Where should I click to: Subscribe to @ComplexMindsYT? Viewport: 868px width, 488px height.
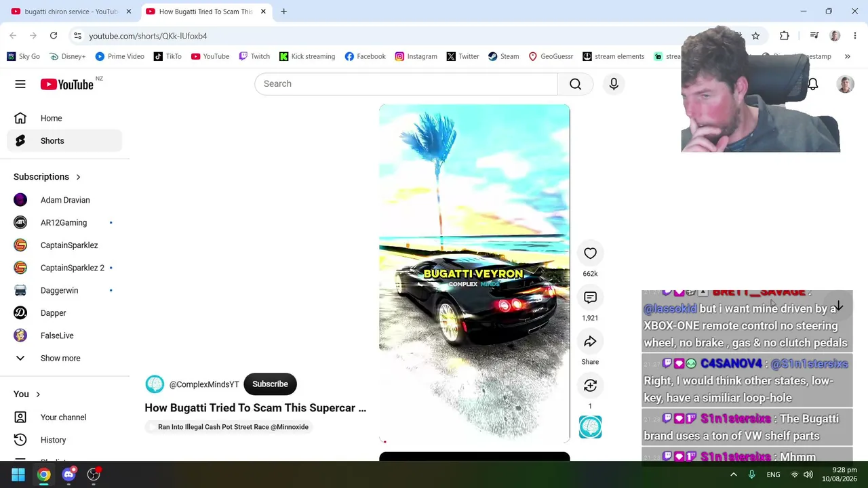(x=270, y=384)
